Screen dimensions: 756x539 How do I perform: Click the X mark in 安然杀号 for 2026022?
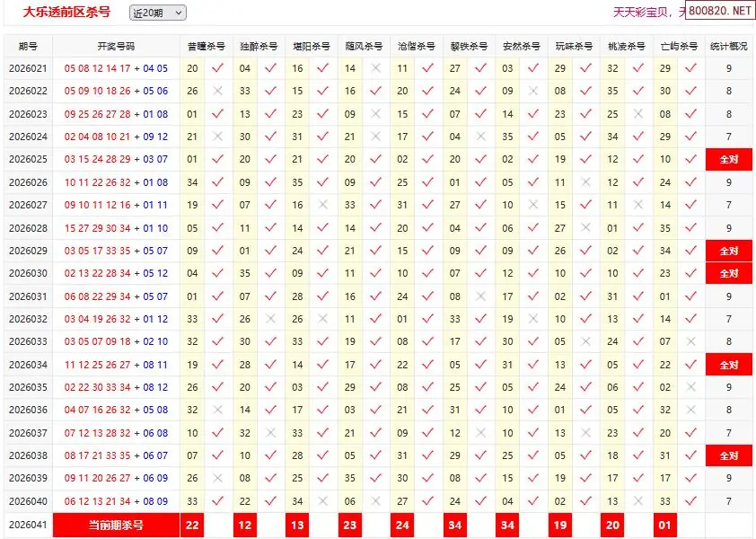click(x=534, y=91)
